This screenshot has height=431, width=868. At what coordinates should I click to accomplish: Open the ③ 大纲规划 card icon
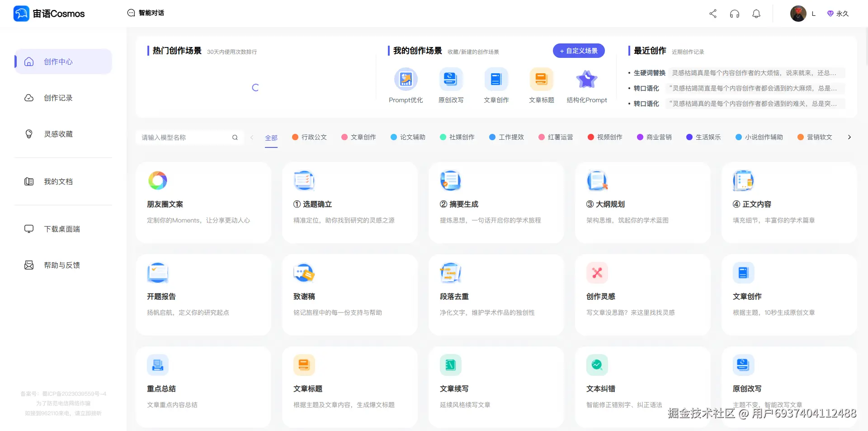coord(597,180)
